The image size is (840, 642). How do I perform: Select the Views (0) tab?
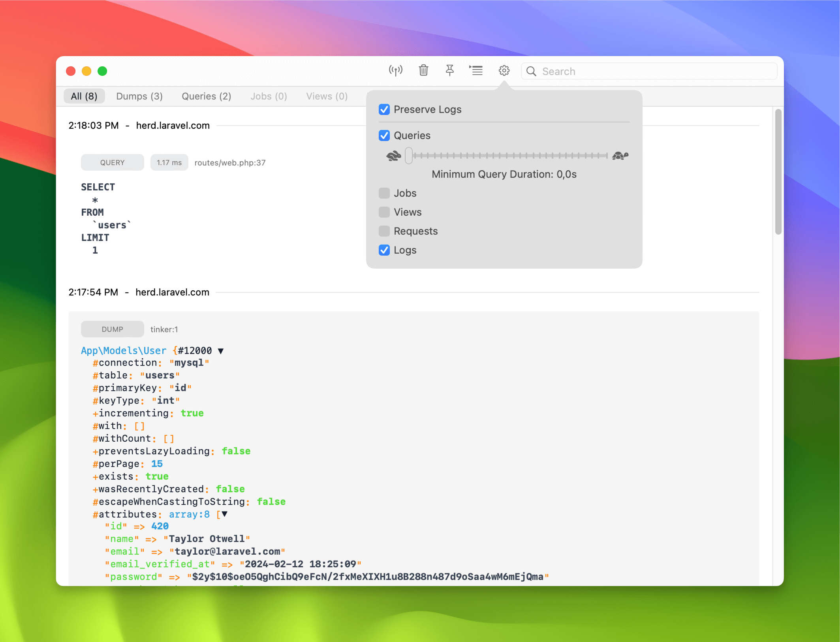pos(327,96)
